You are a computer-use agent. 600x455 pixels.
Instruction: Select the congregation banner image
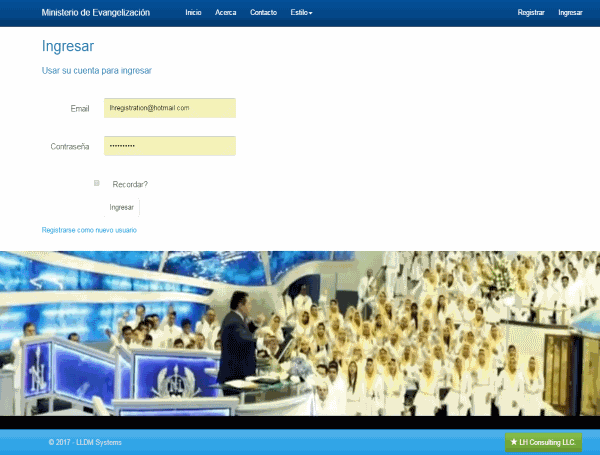click(x=300, y=333)
